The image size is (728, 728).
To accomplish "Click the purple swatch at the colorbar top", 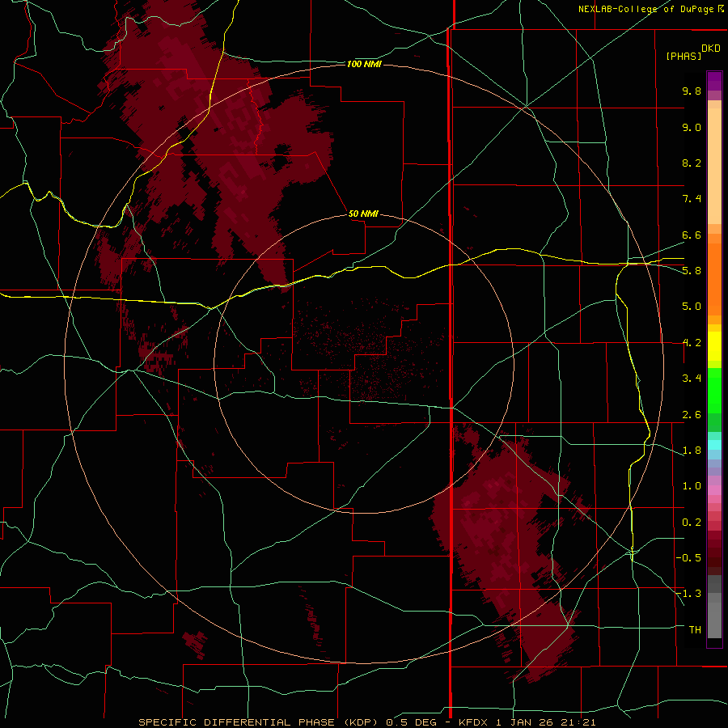I will (714, 81).
